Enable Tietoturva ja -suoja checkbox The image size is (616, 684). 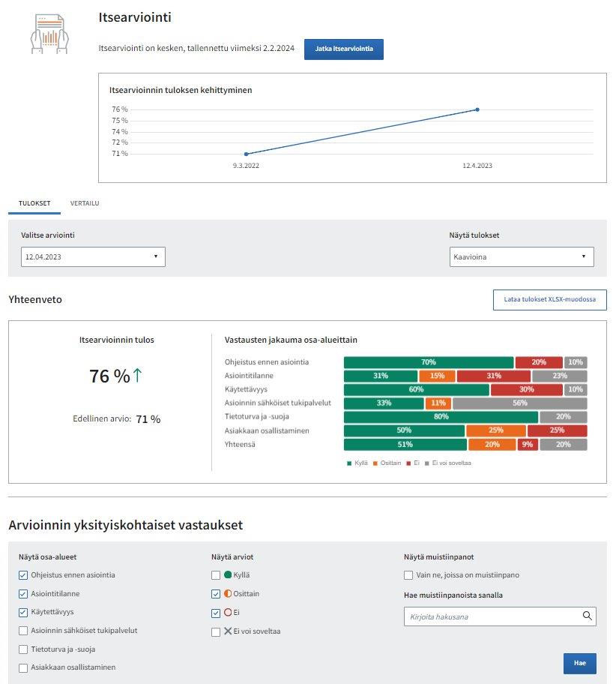tap(23, 649)
